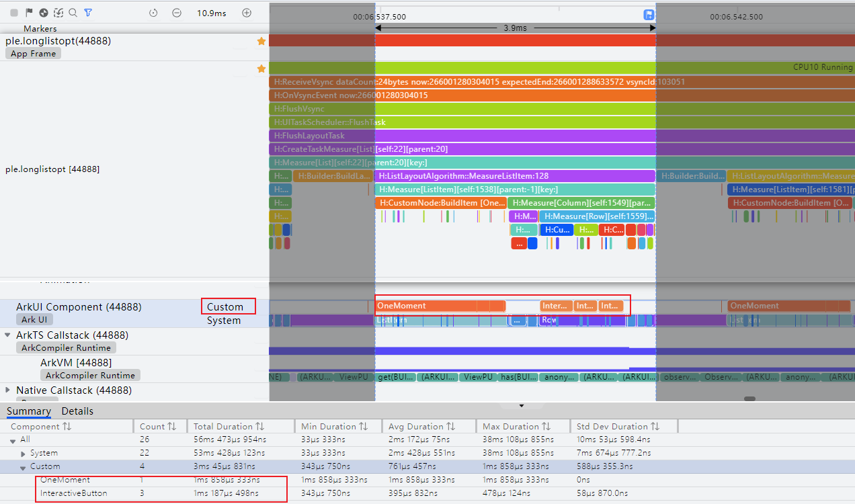
Task: Select the OneMoment row in summary table
Action: (427, 480)
